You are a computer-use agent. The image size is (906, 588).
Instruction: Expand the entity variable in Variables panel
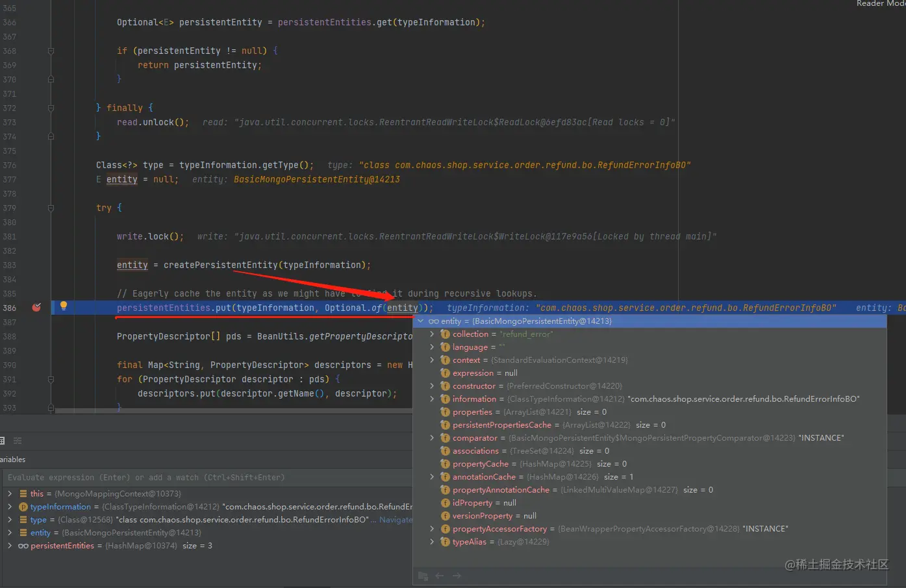[x=10, y=532]
